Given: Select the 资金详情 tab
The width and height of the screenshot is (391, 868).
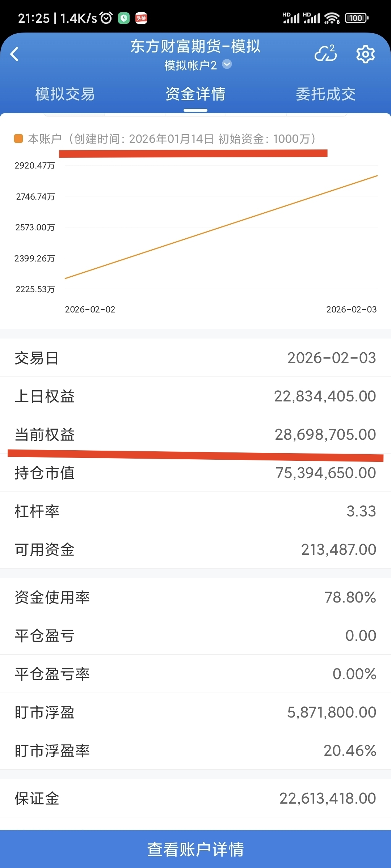Looking at the screenshot, I should (x=195, y=94).
